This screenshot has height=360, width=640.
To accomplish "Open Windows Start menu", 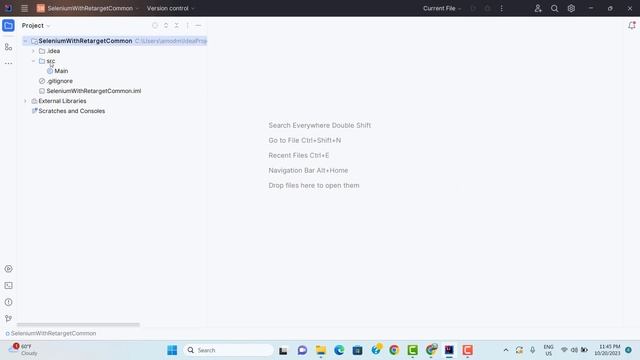I will coord(172,350).
